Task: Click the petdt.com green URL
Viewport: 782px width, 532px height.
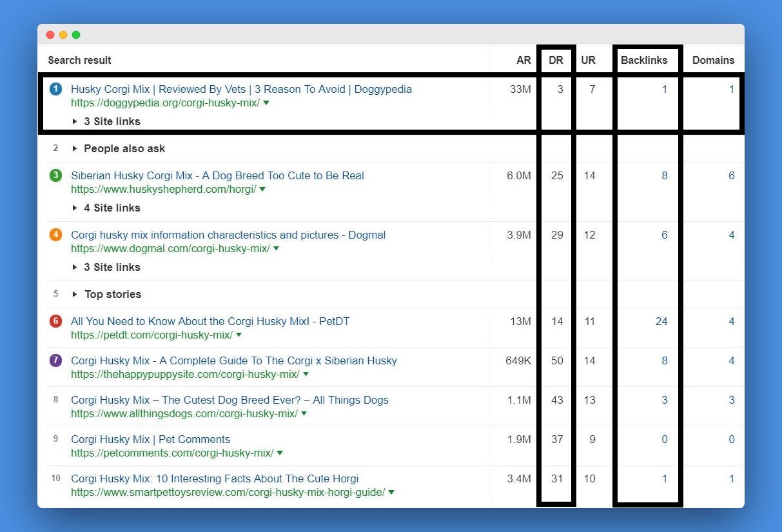Action: coord(152,335)
